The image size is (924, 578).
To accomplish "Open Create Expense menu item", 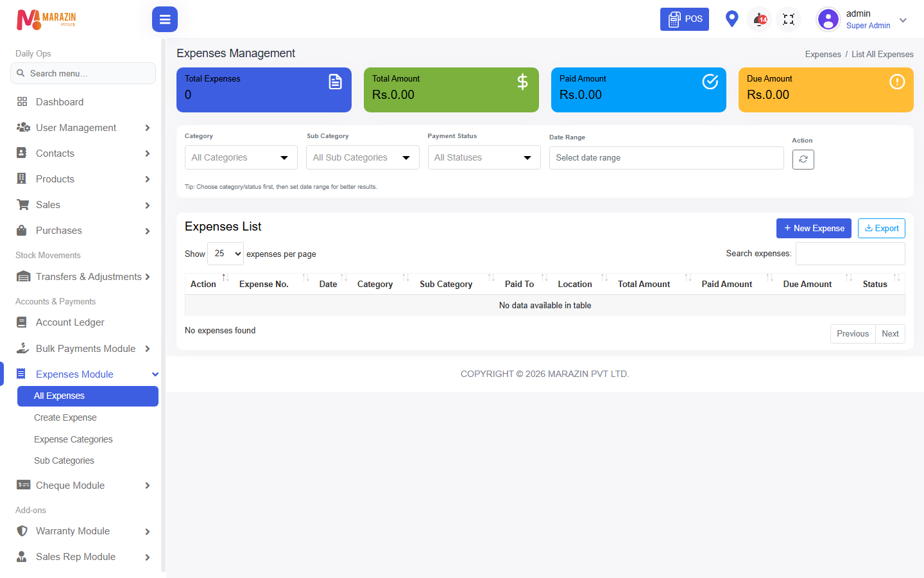I will (x=65, y=417).
